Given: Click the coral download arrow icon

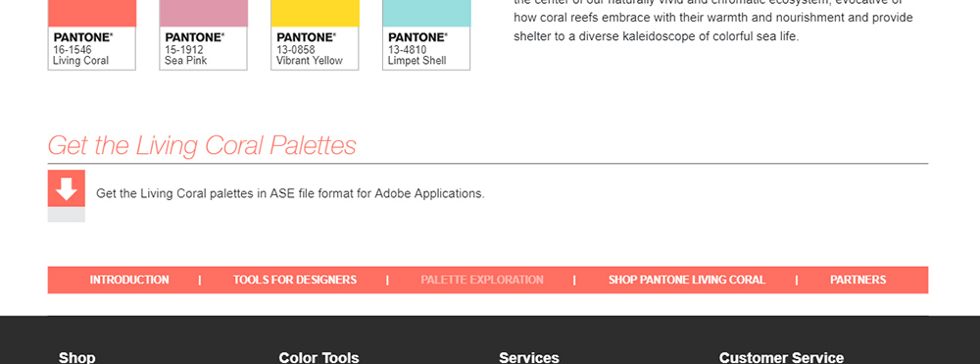Looking at the screenshot, I should pyautogui.click(x=67, y=188).
